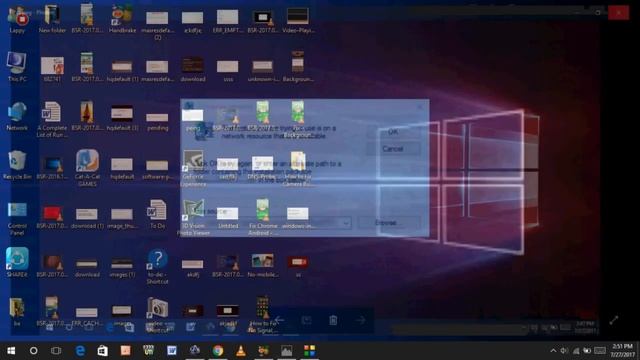Viewport: 640px width, 360px height.
Task: Click Cancel in the faded dialog
Action: 393,149
